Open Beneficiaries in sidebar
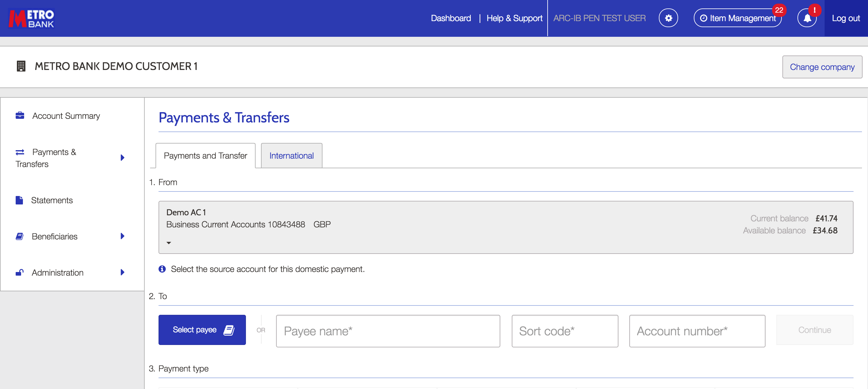Screen dimensions: 868x389 coord(55,236)
